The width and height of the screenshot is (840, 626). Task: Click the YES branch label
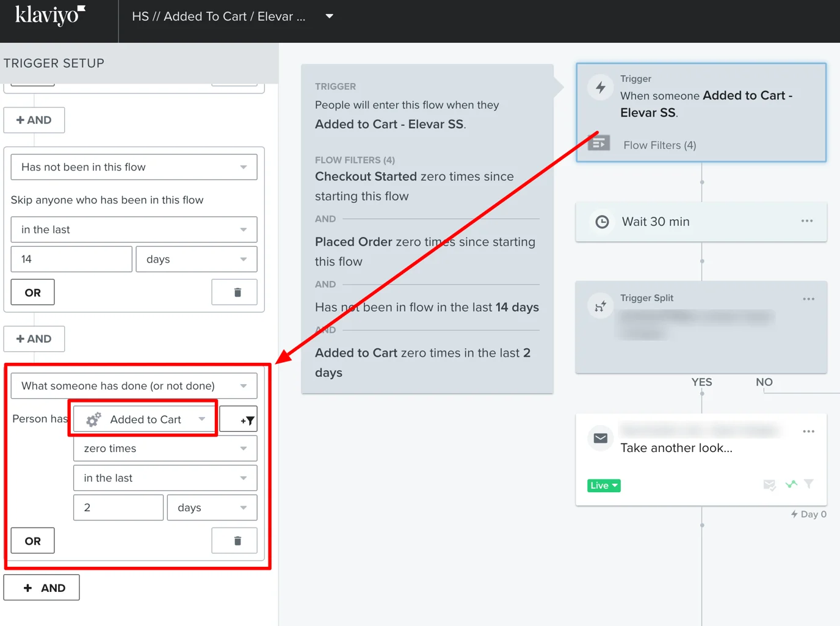pyautogui.click(x=701, y=382)
